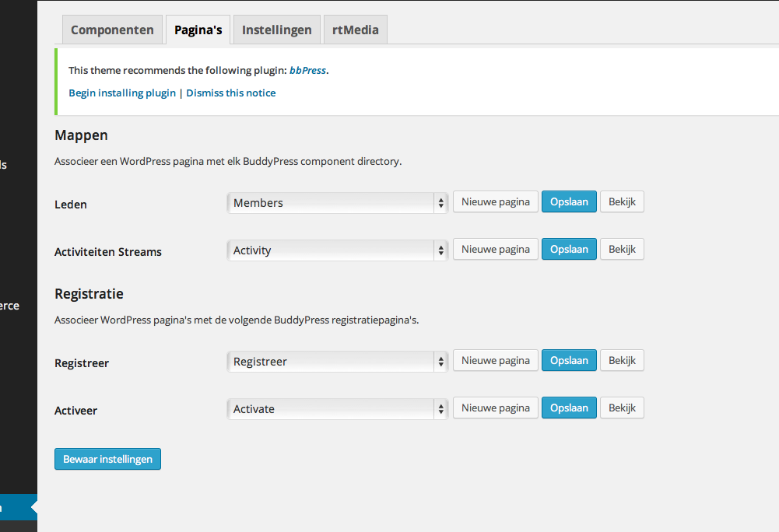Save the Activiteiten Streams page with Opslaan
The height and width of the screenshot is (532, 779).
coord(569,250)
